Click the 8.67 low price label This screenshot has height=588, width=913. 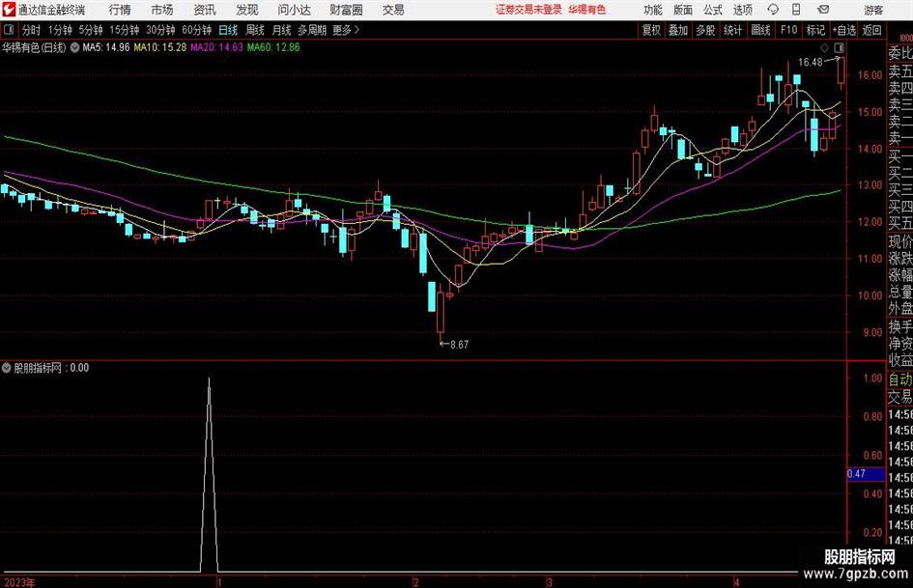[460, 345]
